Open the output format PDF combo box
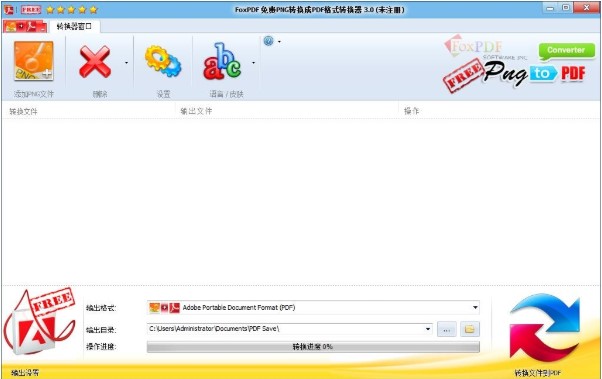 (x=313, y=308)
